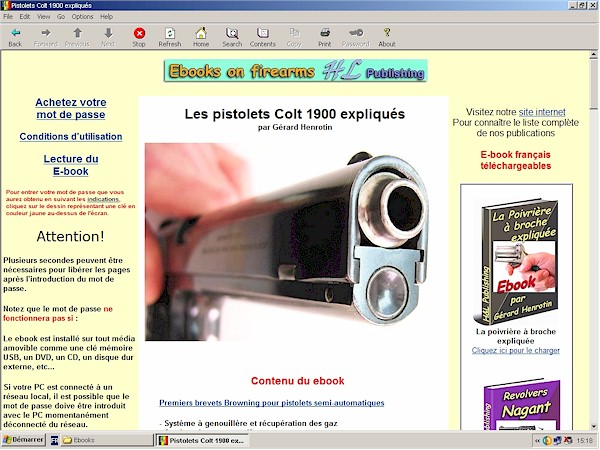Open the 'Conditions d'utilisation' link
Viewport: 600px width, 450px height.
coord(71,137)
